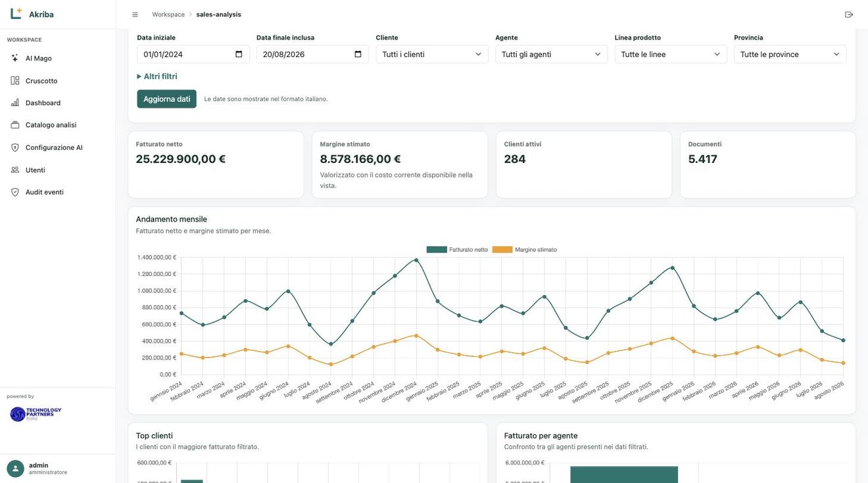Viewport: 868px width, 483px height.
Task: Toggle Margine stimato legend series
Action: pos(525,250)
